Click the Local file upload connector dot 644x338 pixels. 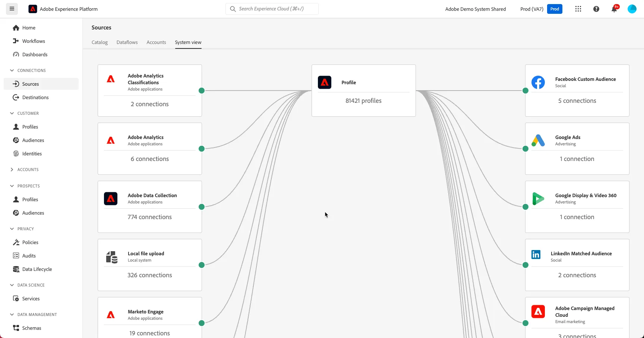click(202, 265)
